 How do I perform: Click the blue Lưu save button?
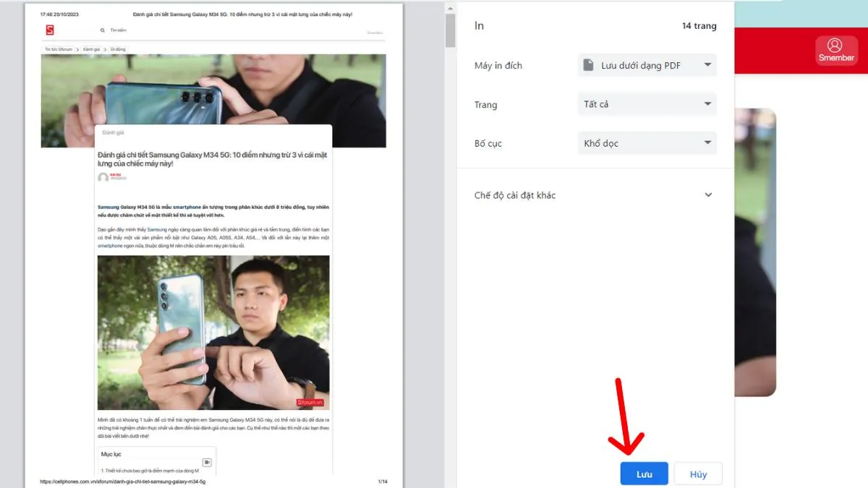coord(644,474)
